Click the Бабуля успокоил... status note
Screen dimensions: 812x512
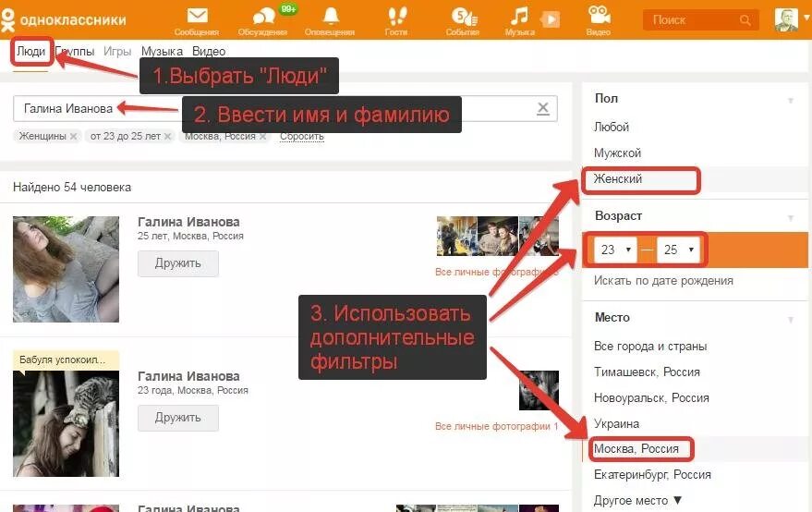pyautogui.click(x=66, y=360)
